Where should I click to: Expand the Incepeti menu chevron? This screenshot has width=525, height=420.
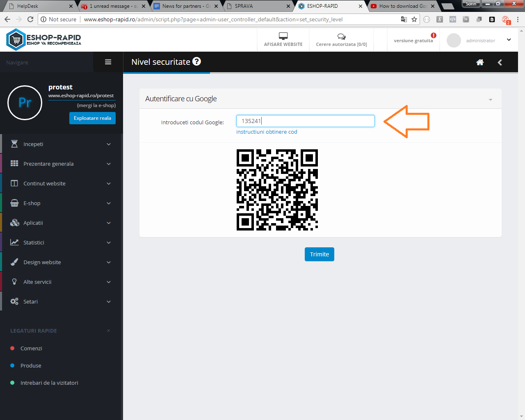(109, 144)
